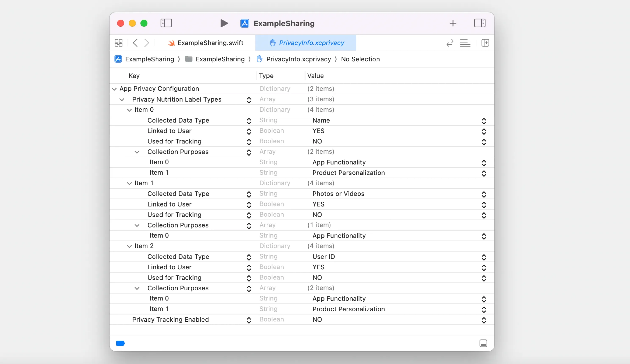
Task: Open the PrivacyInfo.xcprivacy breadcrumb
Action: click(294, 59)
